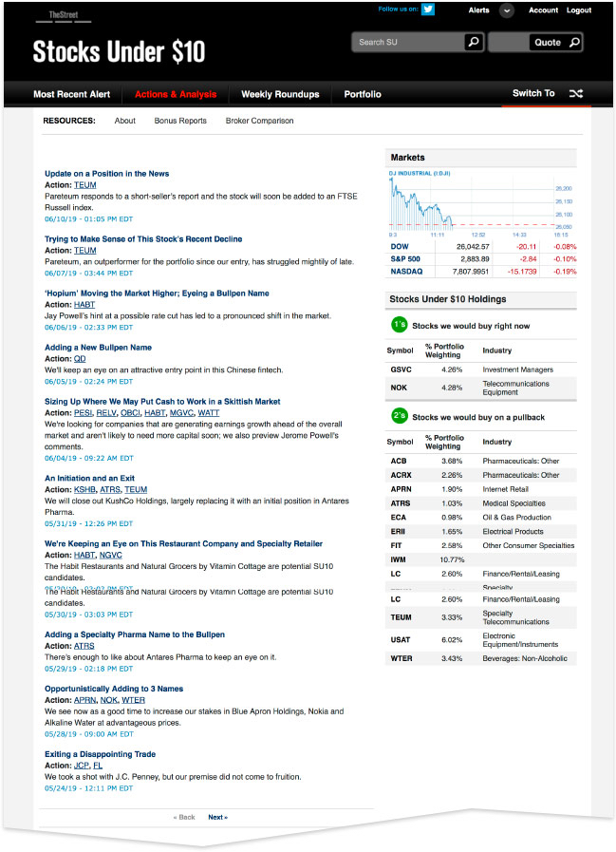The image size is (616, 852).
Task: Select the IWM holdings symbol
Action: (x=399, y=559)
